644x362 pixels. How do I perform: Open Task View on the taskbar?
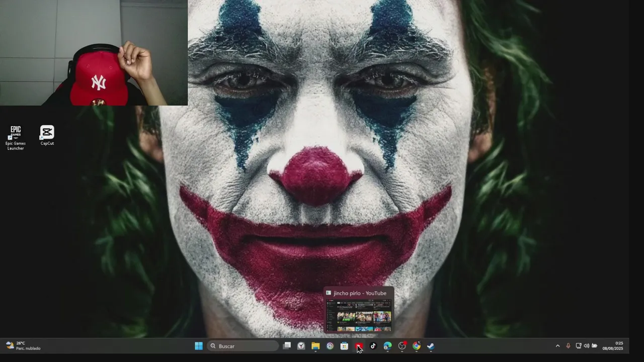click(287, 346)
